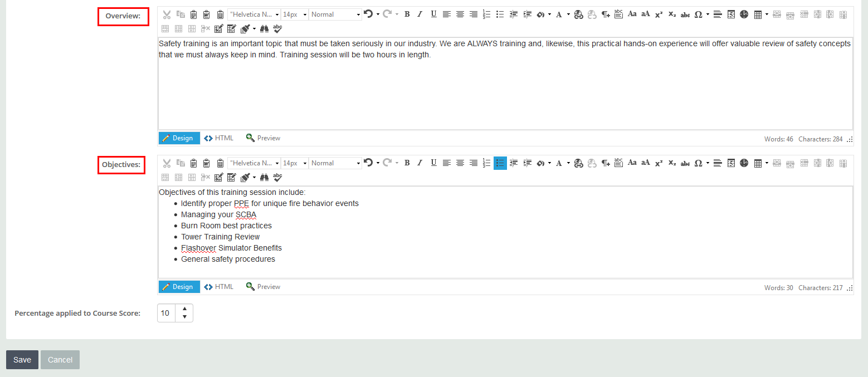This screenshot has width=868, height=377.
Task: Toggle italic in the Objectives editor toolbar
Action: point(420,163)
